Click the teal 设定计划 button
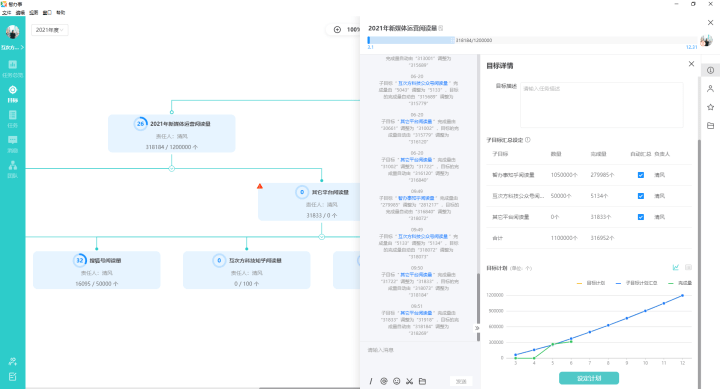 pos(589,378)
